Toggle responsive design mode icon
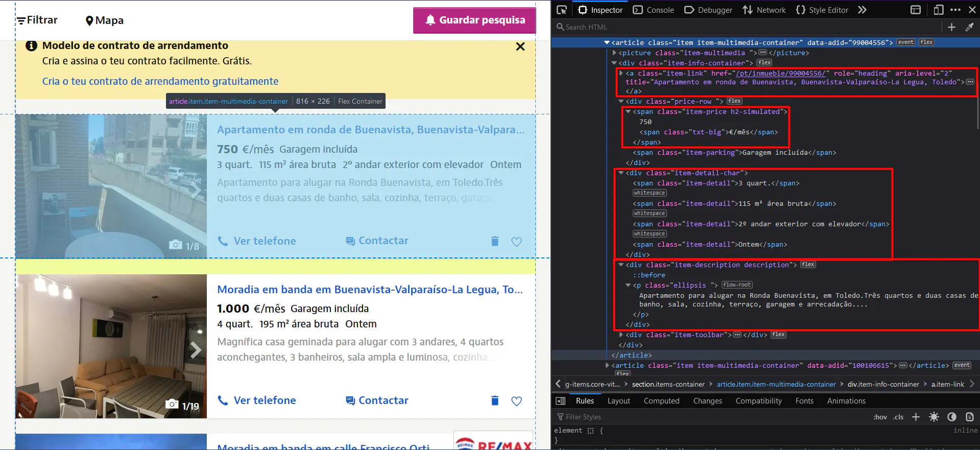This screenshot has height=450, width=980. coord(939,10)
